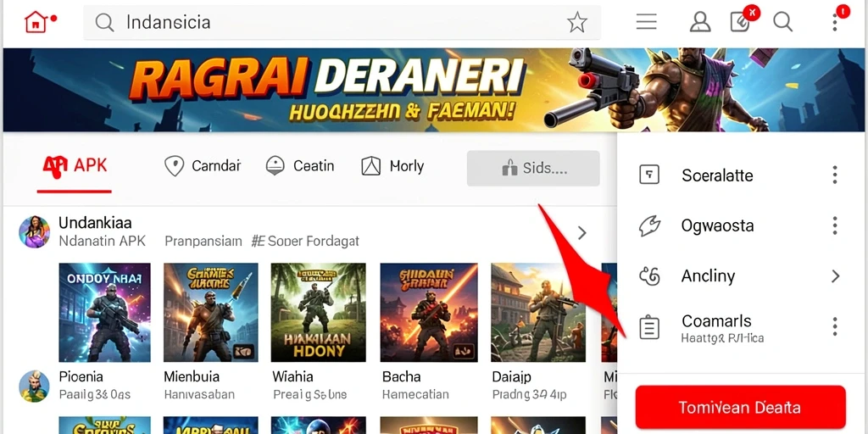Click the Wiahia game title
The height and width of the screenshot is (434, 868).
tap(292, 377)
